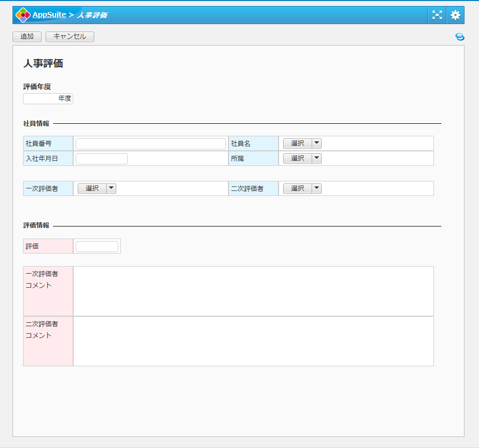Click the 選択 button for 所属

298,159
